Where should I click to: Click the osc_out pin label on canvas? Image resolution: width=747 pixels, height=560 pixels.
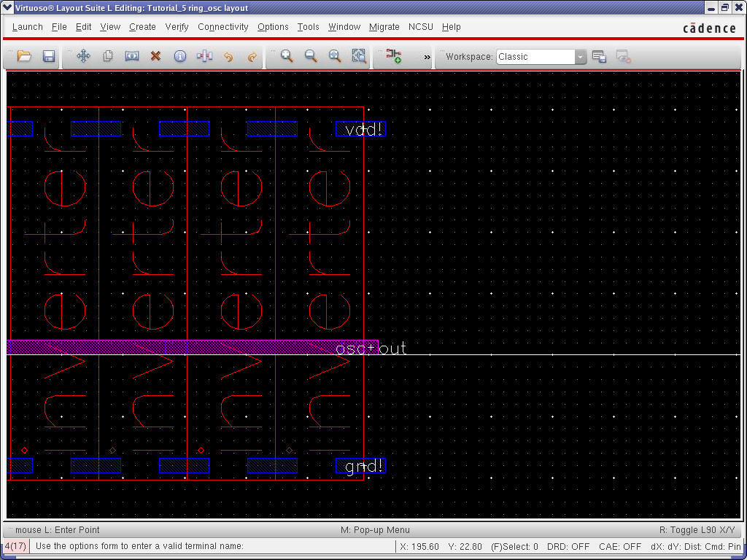[x=371, y=349]
